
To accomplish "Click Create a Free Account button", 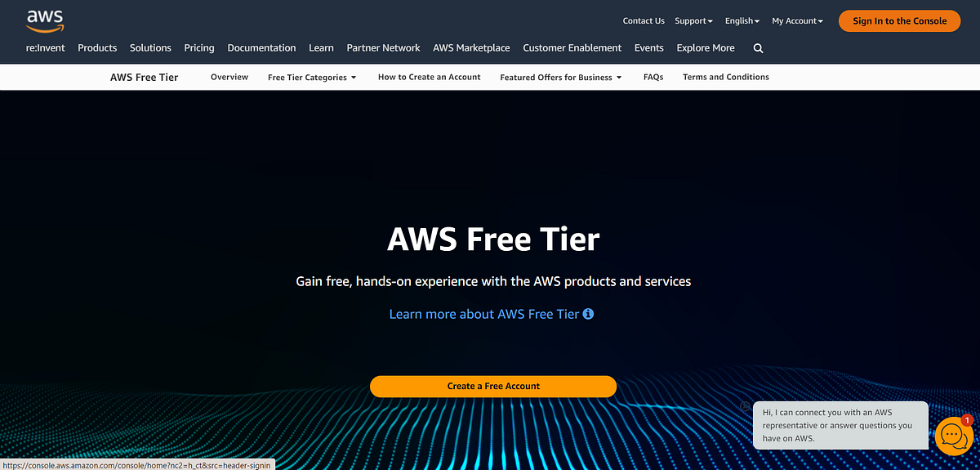I will tap(493, 386).
